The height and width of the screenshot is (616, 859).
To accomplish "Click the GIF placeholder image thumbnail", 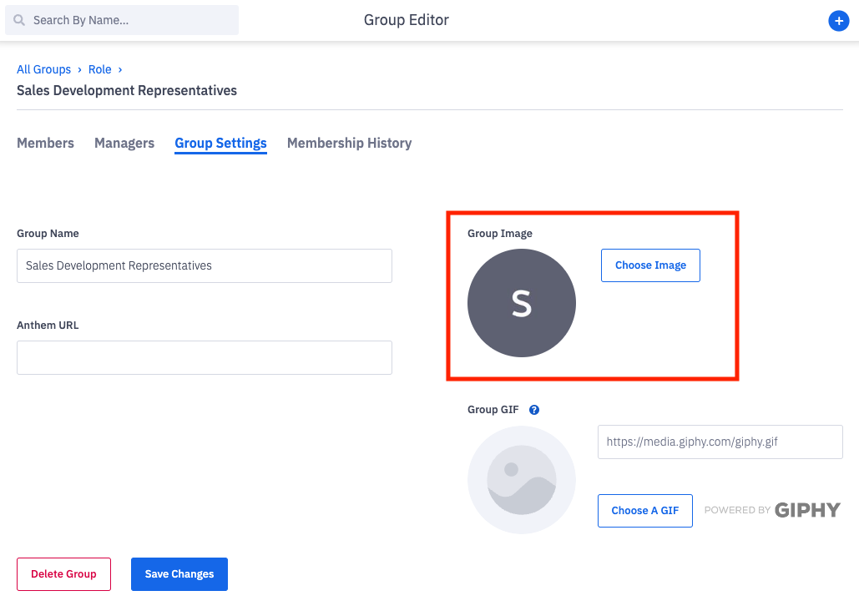I will tap(522, 480).
